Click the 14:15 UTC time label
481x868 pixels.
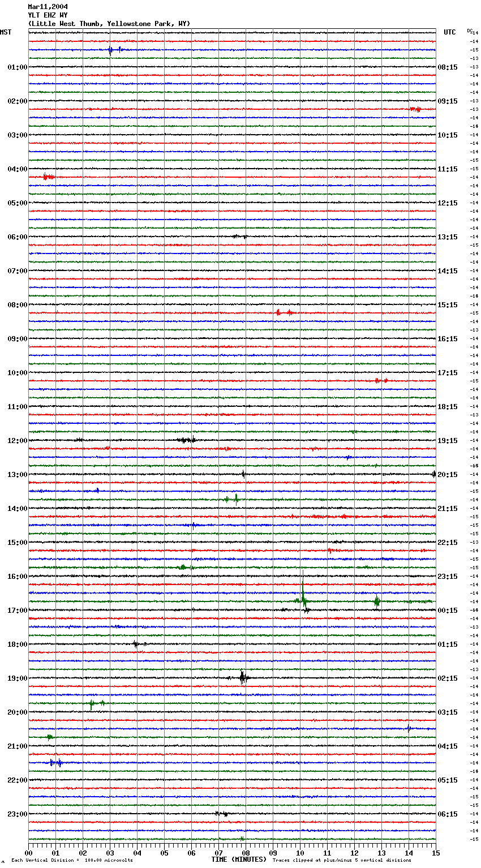coord(448,271)
